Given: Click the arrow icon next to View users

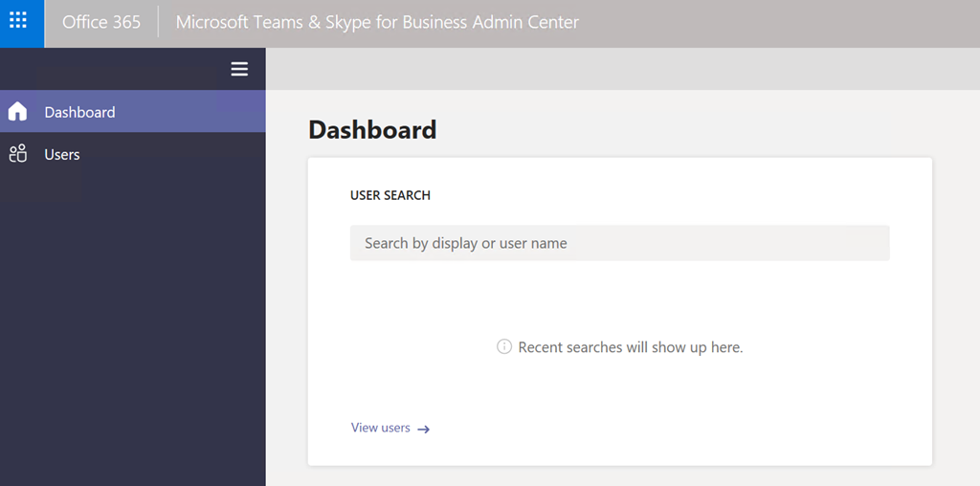Looking at the screenshot, I should pos(423,429).
